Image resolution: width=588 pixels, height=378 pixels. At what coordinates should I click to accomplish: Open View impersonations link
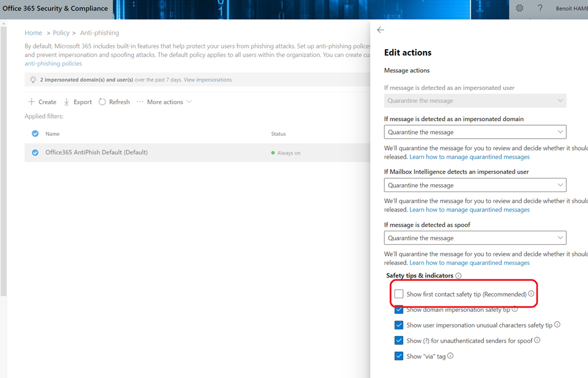coord(208,80)
